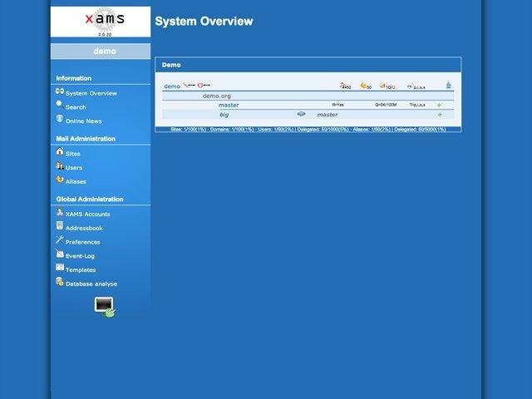Click the monitor logout icon below menu
Image resolution: width=532 pixels, height=399 pixels.
click(105, 307)
